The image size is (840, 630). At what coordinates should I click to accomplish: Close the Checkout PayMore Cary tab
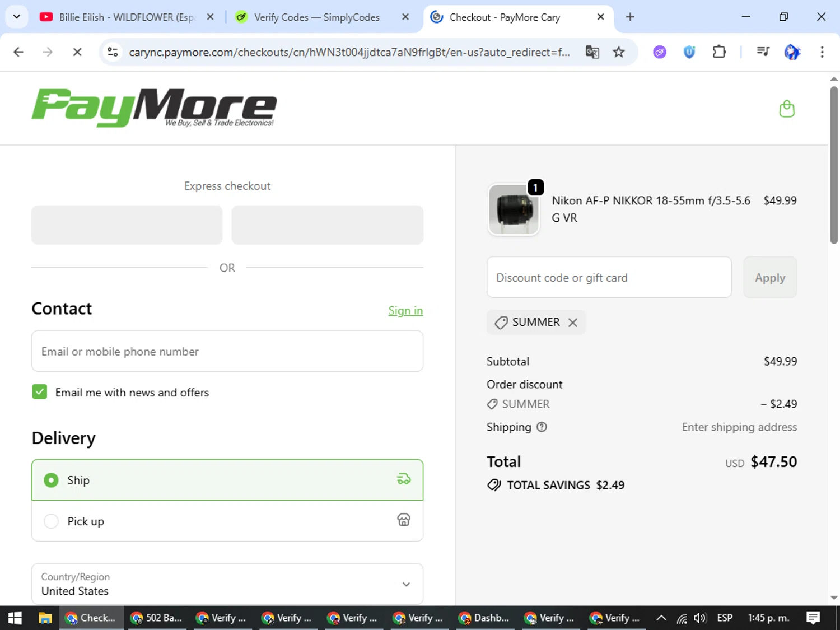[600, 17]
